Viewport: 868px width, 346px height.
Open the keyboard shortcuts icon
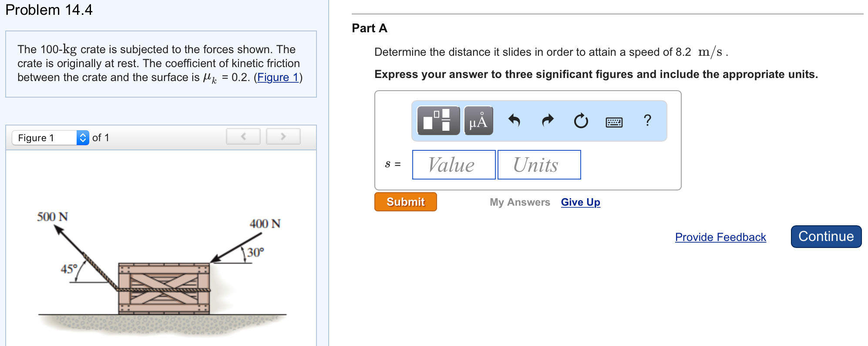tap(614, 122)
